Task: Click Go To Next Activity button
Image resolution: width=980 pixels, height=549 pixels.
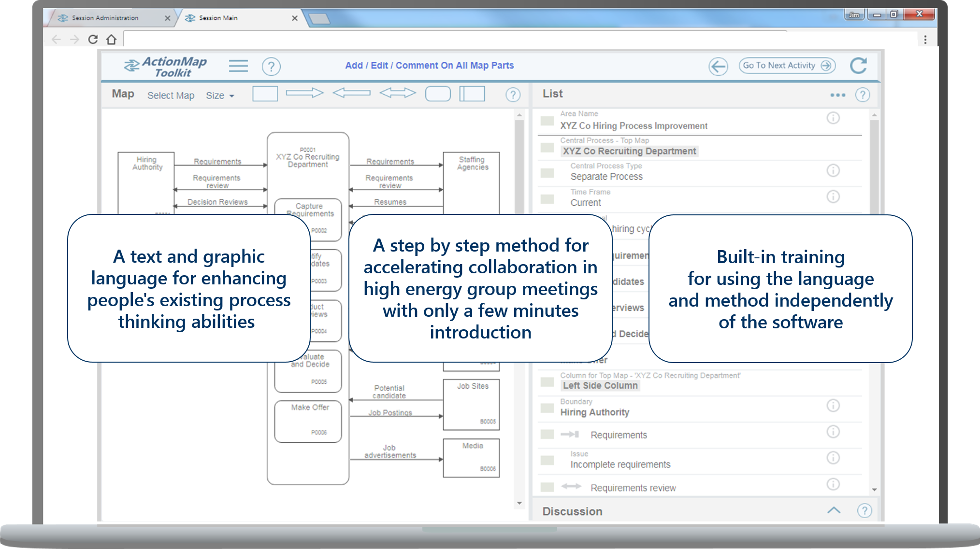Action: coord(786,66)
